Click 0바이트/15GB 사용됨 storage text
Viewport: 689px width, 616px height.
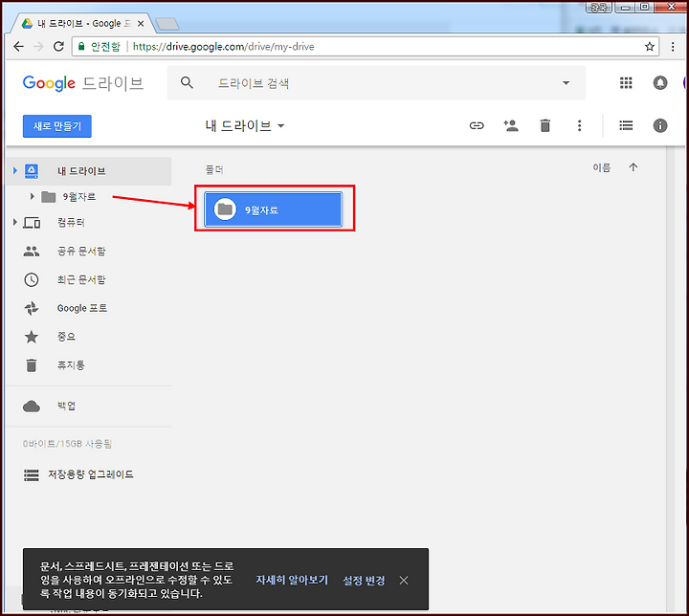tap(67, 444)
